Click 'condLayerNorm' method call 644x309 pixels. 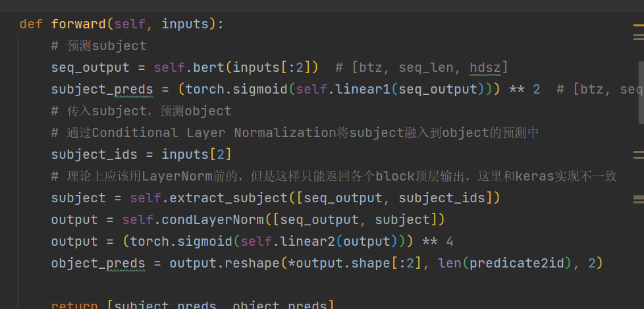pos(213,220)
